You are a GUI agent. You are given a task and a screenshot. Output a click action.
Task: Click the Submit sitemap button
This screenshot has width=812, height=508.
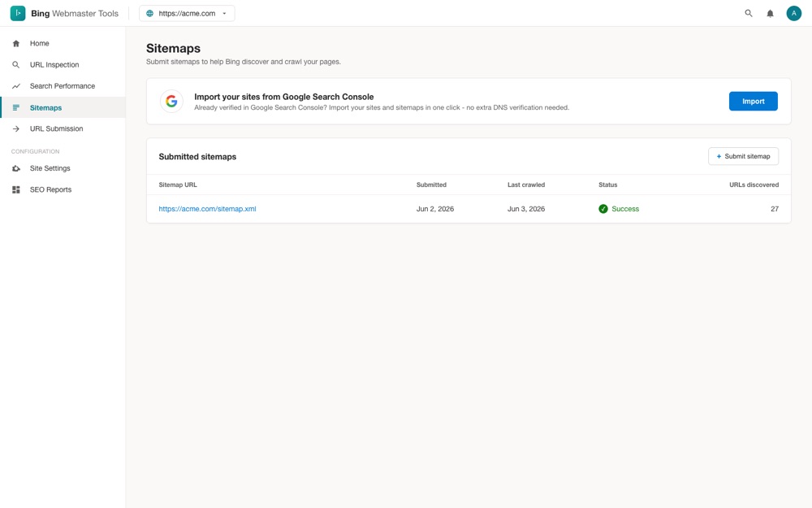click(743, 156)
